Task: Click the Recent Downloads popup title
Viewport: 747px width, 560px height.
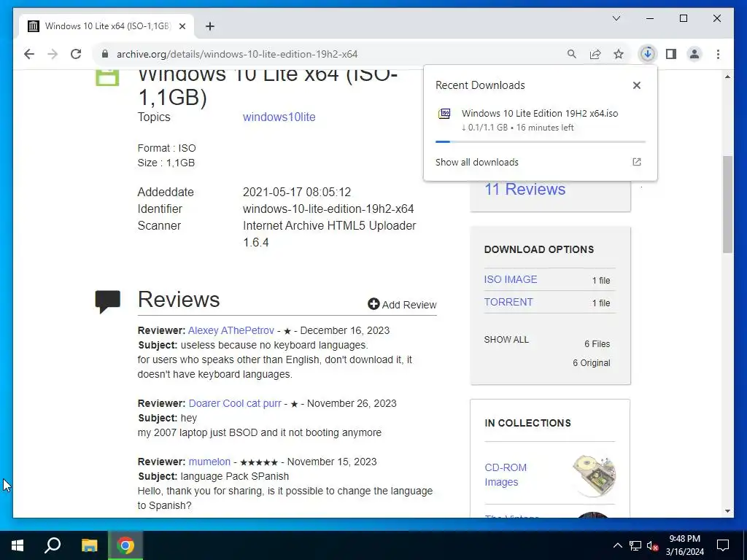Action: coord(480,85)
